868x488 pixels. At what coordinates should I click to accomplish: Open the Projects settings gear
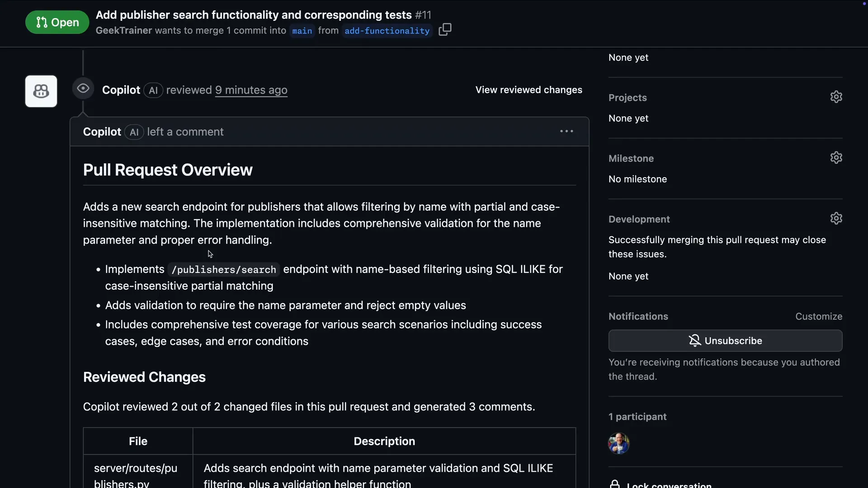pyautogui.click(x=836, y=97)
